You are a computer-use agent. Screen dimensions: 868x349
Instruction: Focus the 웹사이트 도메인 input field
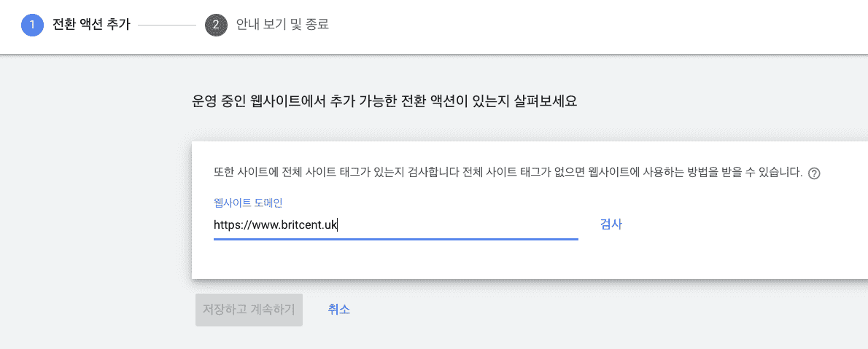click(x=396, y=225)
